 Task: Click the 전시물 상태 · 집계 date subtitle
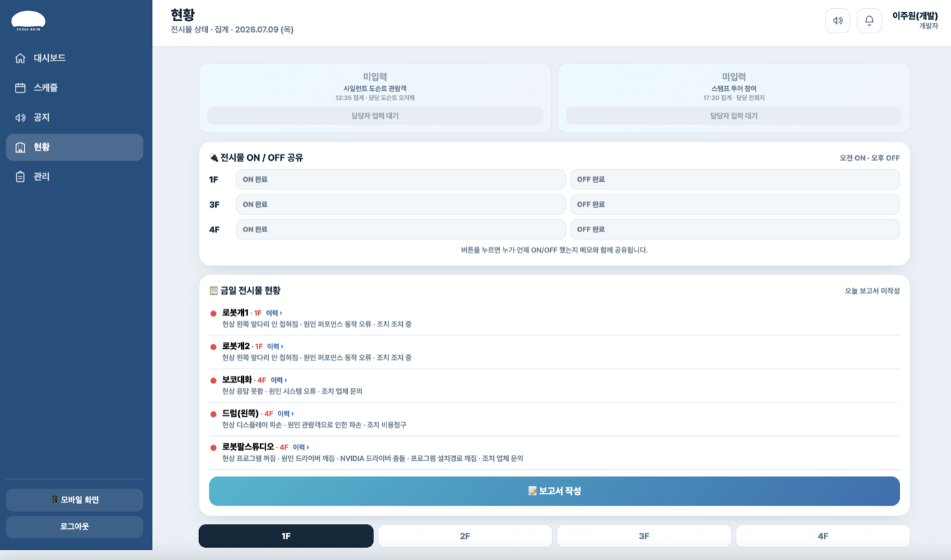[232, 30]
